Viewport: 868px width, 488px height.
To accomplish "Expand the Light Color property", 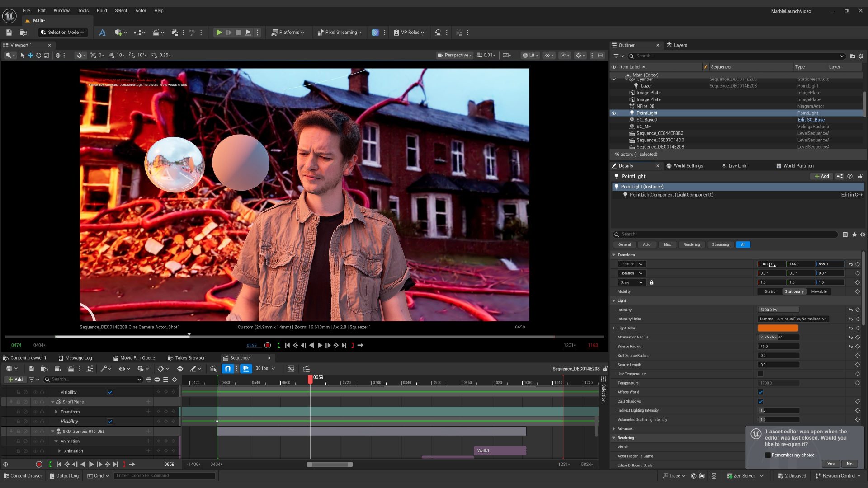I will click(x=614, y=328).
